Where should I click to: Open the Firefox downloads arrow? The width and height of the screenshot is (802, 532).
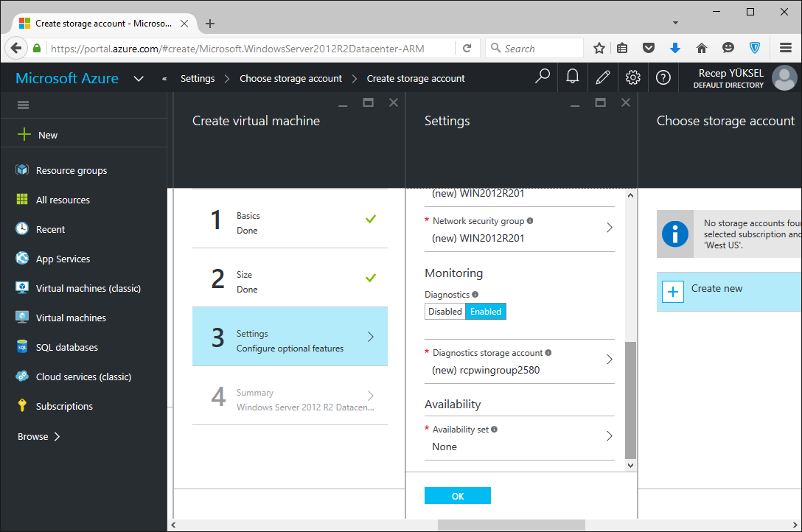click(x=675, y=48)
